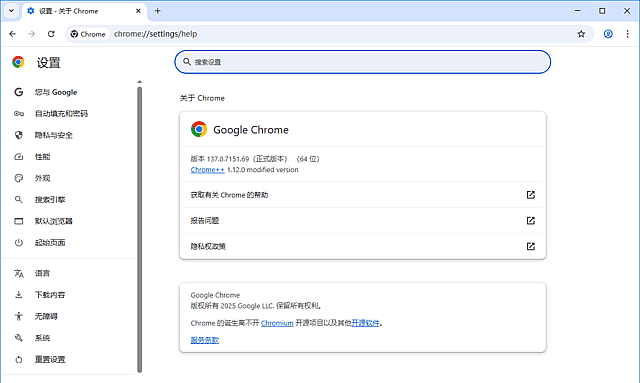Click external link icon for 报告问题
Viewport: 640px width, 383px height.
531,220
